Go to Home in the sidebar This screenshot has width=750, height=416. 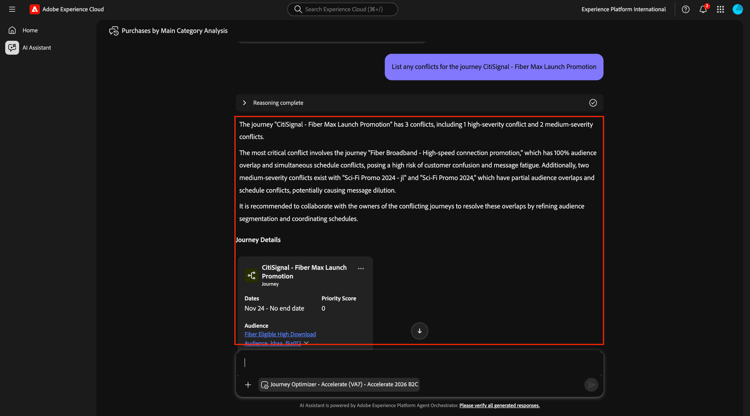pos(30,30)
